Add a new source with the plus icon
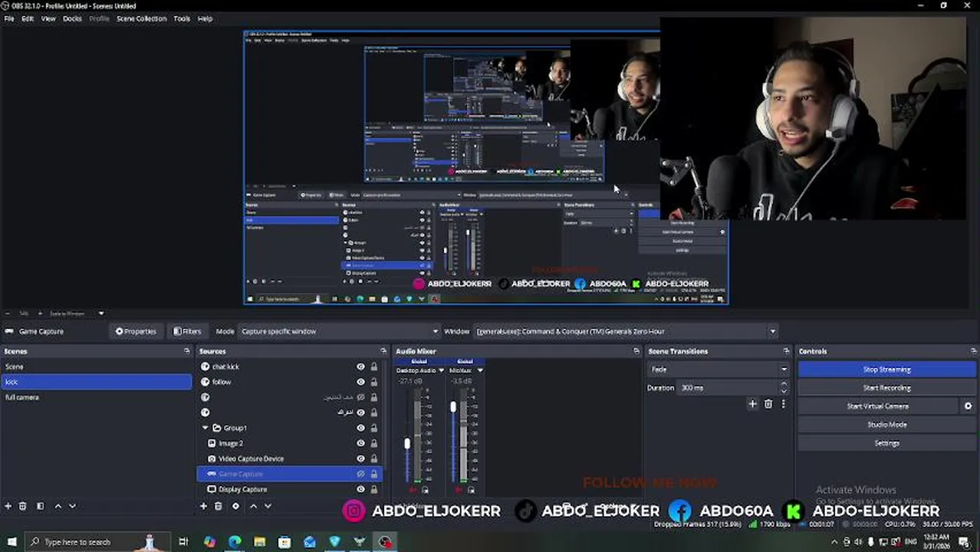The image size is (980, 552). point(203,506)
